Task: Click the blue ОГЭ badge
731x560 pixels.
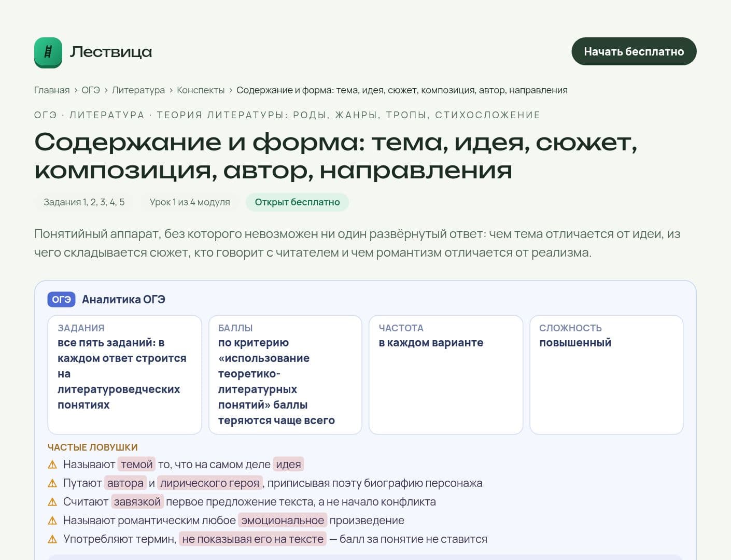Action: tap(61, 300)
